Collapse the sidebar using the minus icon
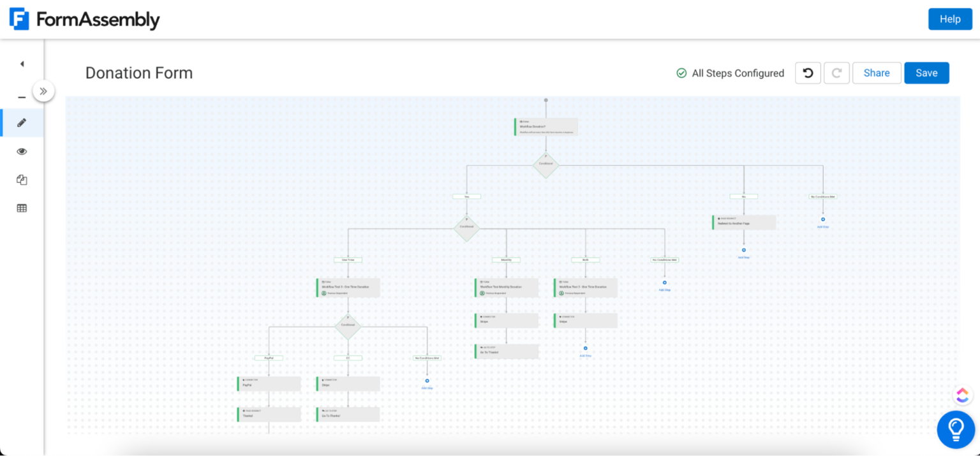The height and width of the screenshot is (456, 980). point(21,97)
